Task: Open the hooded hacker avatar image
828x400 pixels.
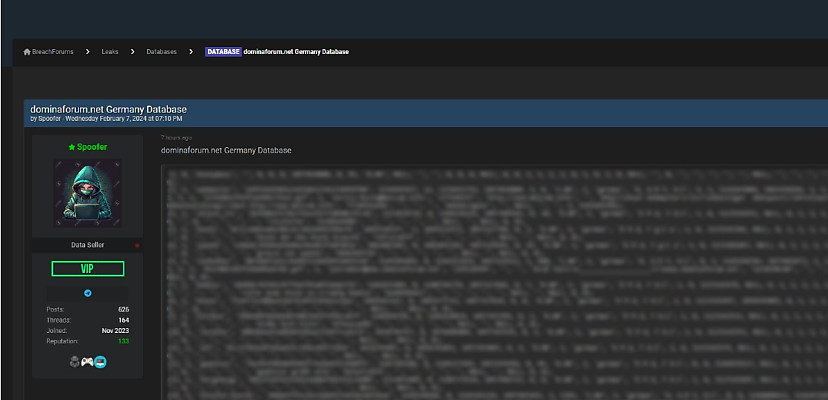Action: coord(87,193)
